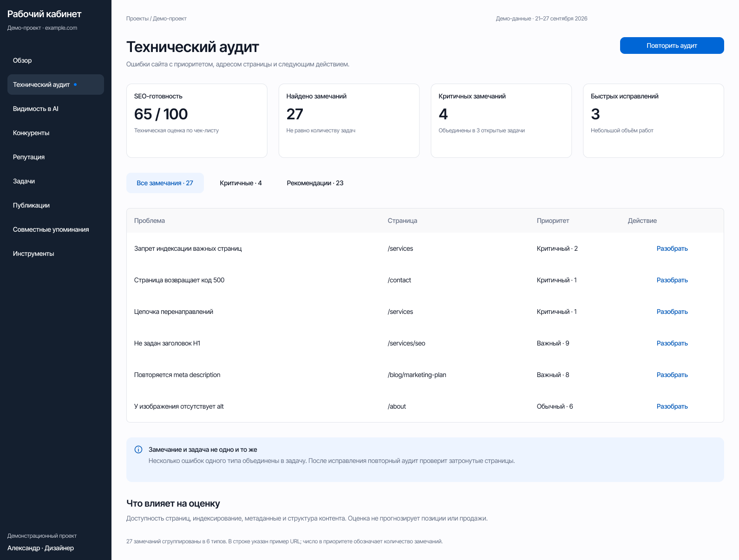Open the Обзор section in sidebar

tap(56, 60)
